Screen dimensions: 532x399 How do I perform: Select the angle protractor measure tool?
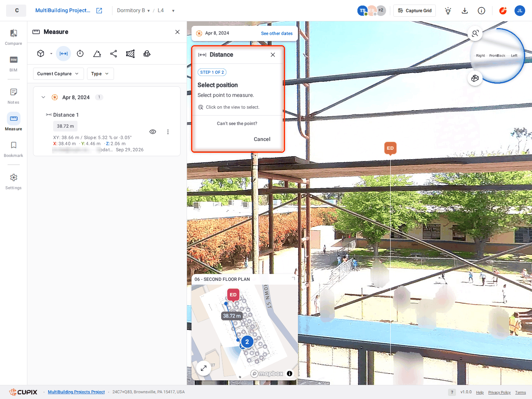[x=80, y=54]
